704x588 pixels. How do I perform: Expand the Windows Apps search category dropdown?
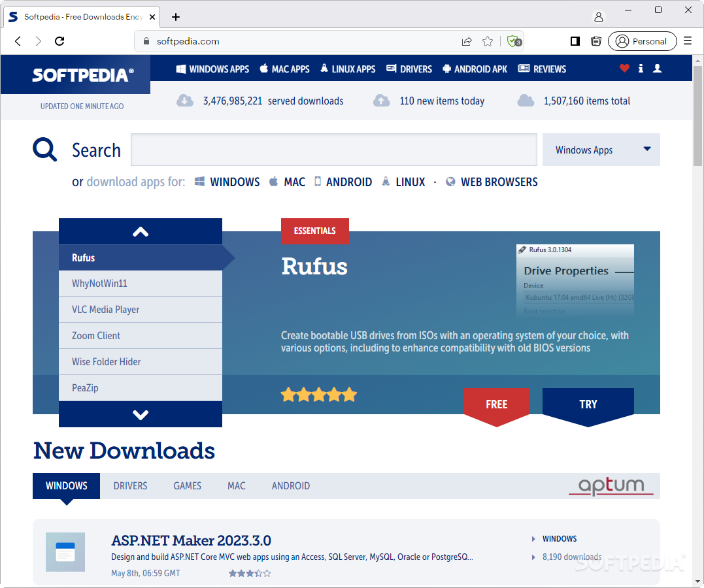[x=601, y=150]
